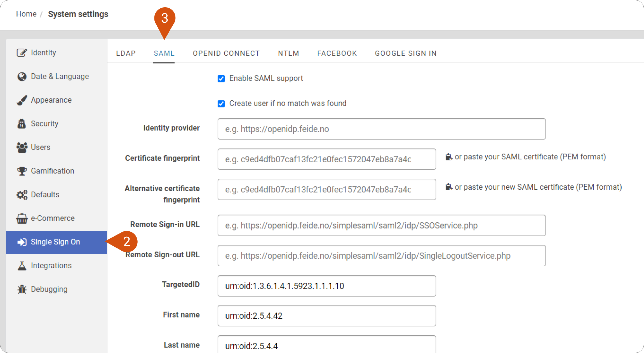Open the Facebook tab
This screenshot has height=353, width=644.
[337, 53]
